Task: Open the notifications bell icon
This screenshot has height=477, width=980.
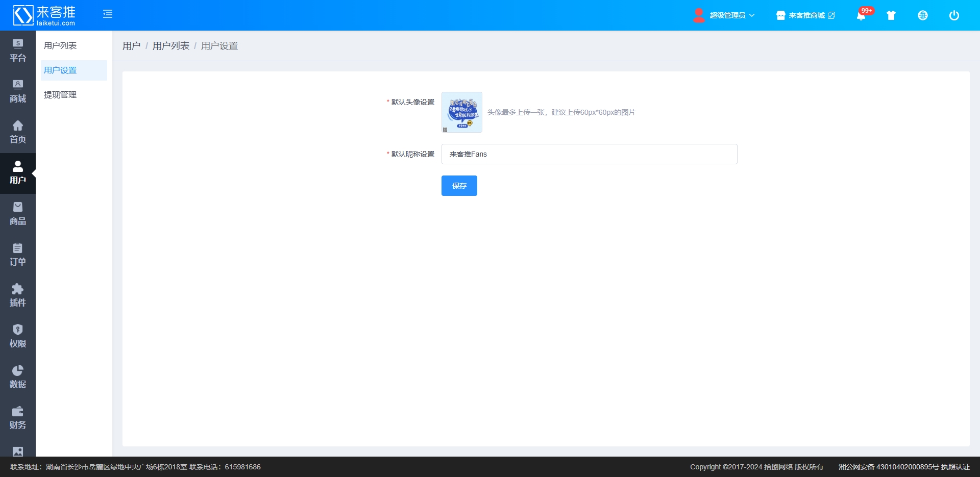Action: tap(861, 15)
